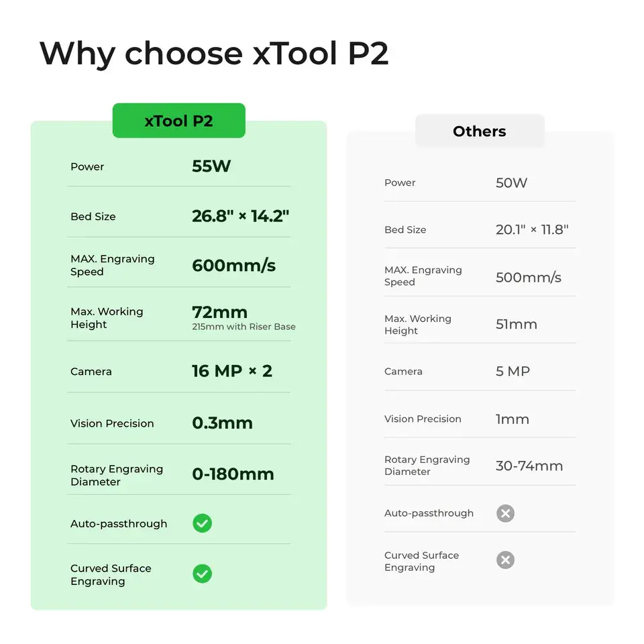Click the 600mm/s engraving speed value
The width and height of the screenshot is (644, 644).
233,265
